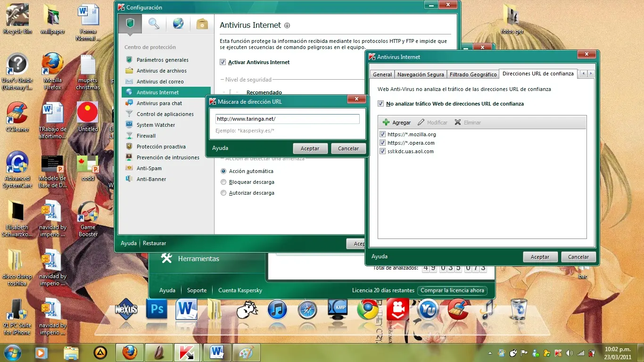The width and height of the screenshot is (644, 362).
Task: Click Aceptar in the URL mask dialog
Action: pyautogui.click(x=310, y=148)
